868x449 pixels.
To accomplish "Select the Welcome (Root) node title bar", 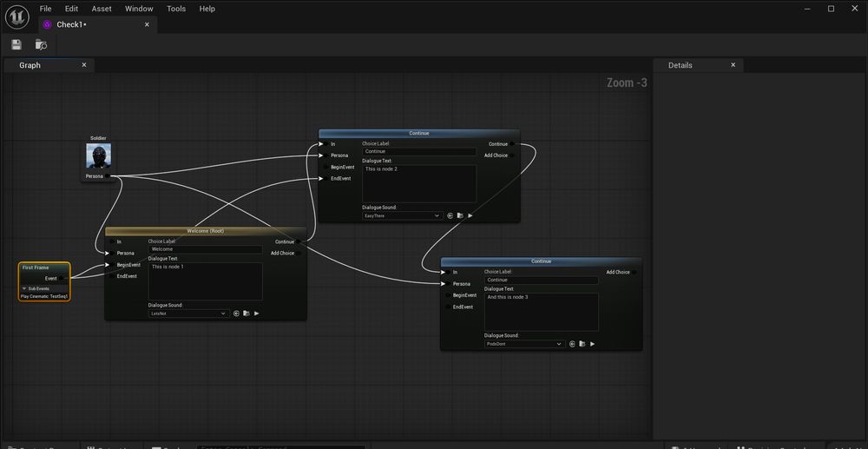I will 206,231.
